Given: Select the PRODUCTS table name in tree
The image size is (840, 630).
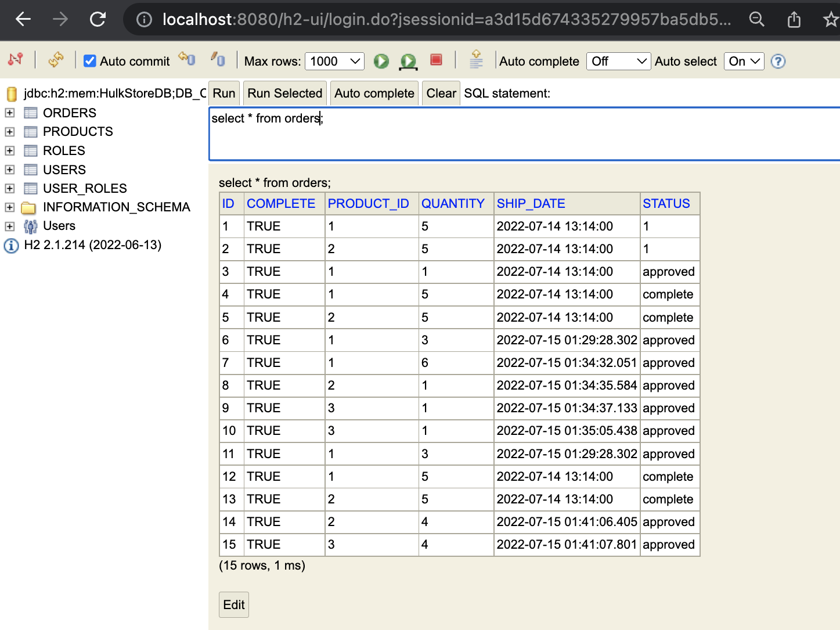Looking at the screenshot, I should [x=78, y=132].
